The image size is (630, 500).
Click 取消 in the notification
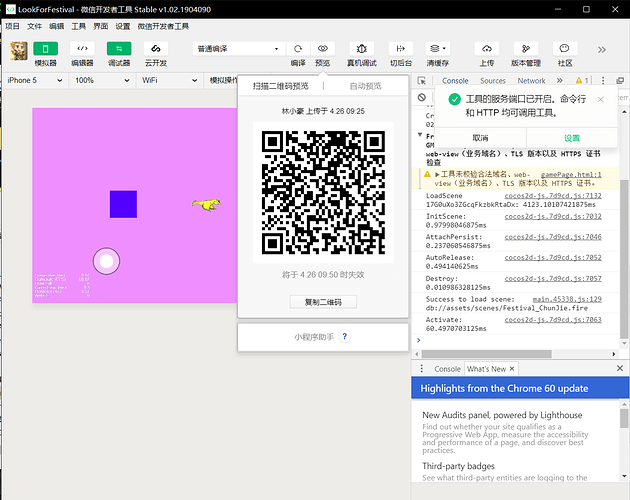(480, 138)
